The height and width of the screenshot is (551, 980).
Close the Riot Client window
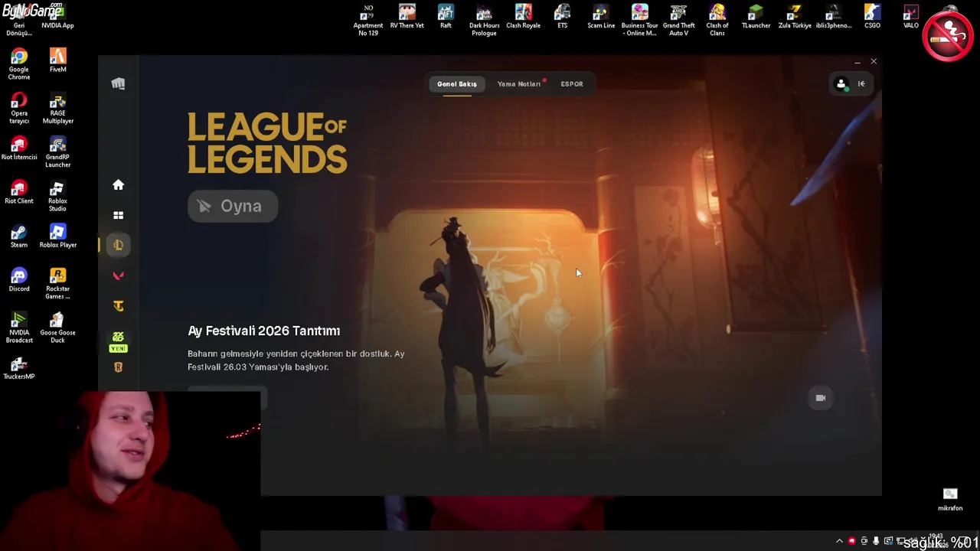pos(874,61)
